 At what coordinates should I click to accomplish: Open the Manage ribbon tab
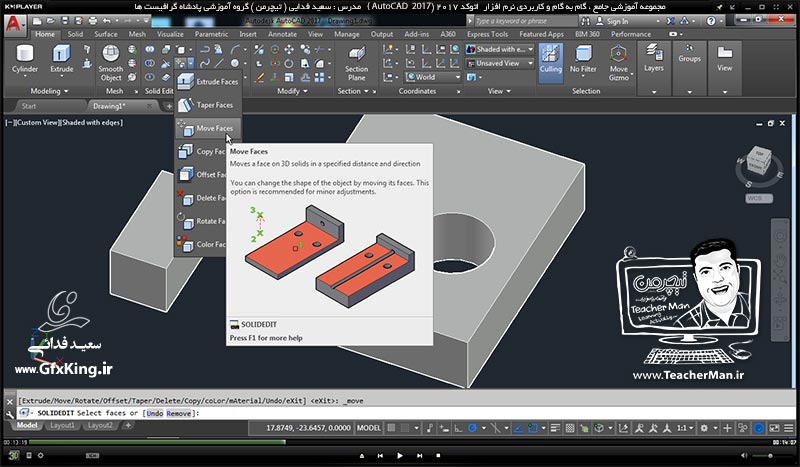347,34
